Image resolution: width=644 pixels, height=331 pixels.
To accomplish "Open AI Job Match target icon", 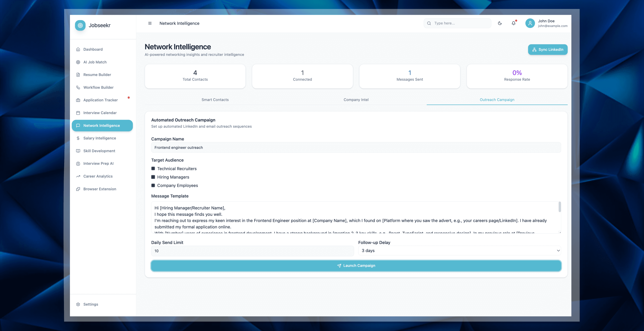I will [x=78, y=62].
